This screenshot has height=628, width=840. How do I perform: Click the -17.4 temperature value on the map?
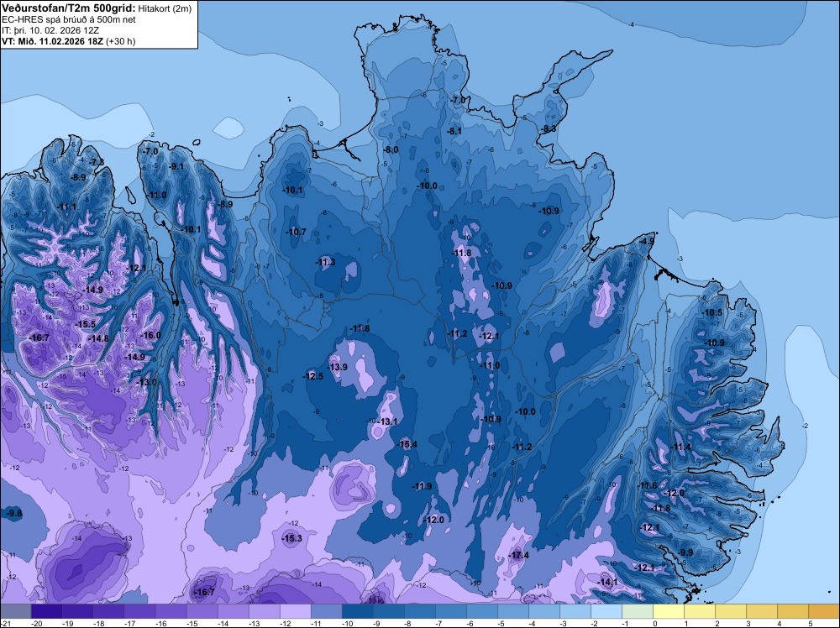518,555
